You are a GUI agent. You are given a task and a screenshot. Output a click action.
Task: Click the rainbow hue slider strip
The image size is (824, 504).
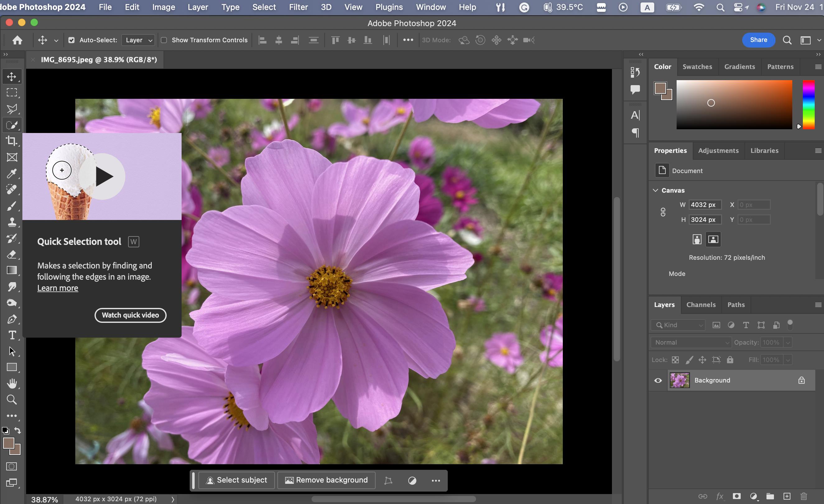point(809,104)
